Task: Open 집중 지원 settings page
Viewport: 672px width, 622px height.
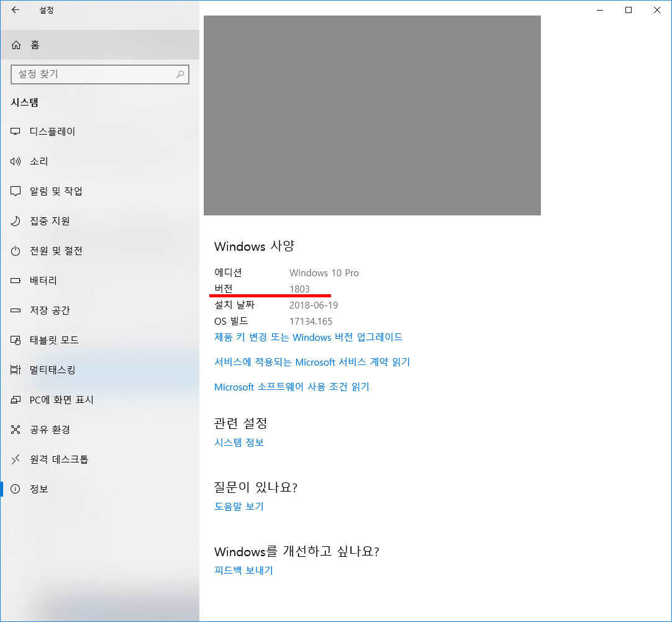Action: (x=100, y=221)
